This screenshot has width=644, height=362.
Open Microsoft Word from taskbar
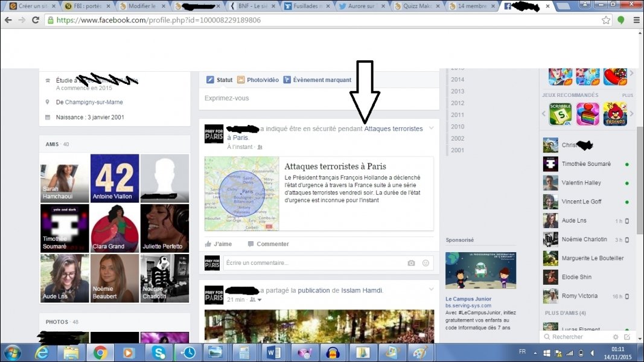tap(273, 352)
